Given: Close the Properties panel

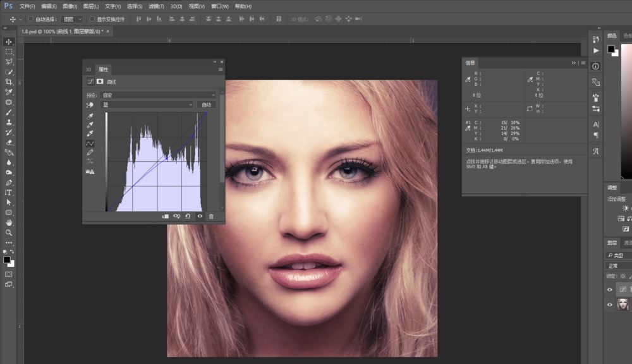Looking at the screenshot, I should 222,62.
